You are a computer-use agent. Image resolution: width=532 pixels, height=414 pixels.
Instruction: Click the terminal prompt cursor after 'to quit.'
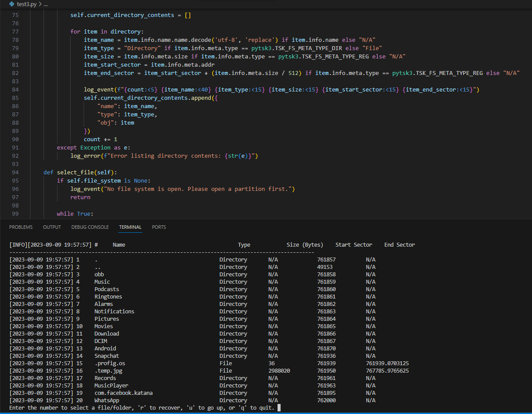click(x=279, y=408)
